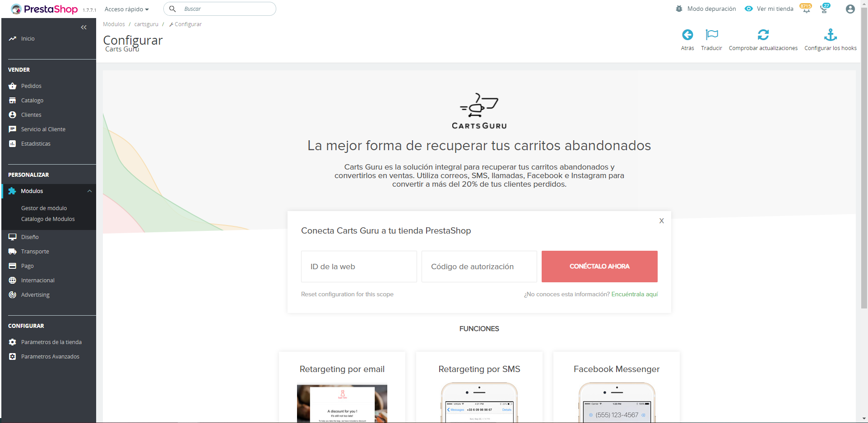Collapse the Modulos submenu chevron
Image resolution: width=868 pixels, height=423 pixels.
pos(89,191)
